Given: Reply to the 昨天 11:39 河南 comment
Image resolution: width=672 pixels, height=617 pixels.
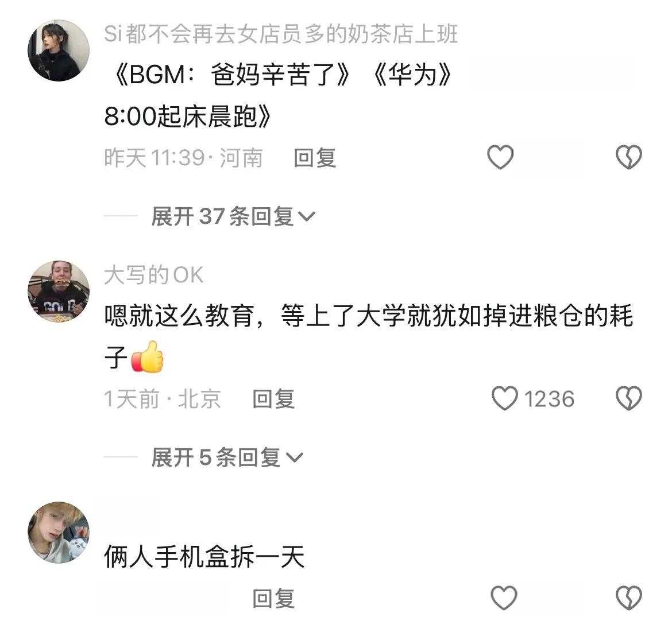Looking at the screenshot, I should point(315,158).
